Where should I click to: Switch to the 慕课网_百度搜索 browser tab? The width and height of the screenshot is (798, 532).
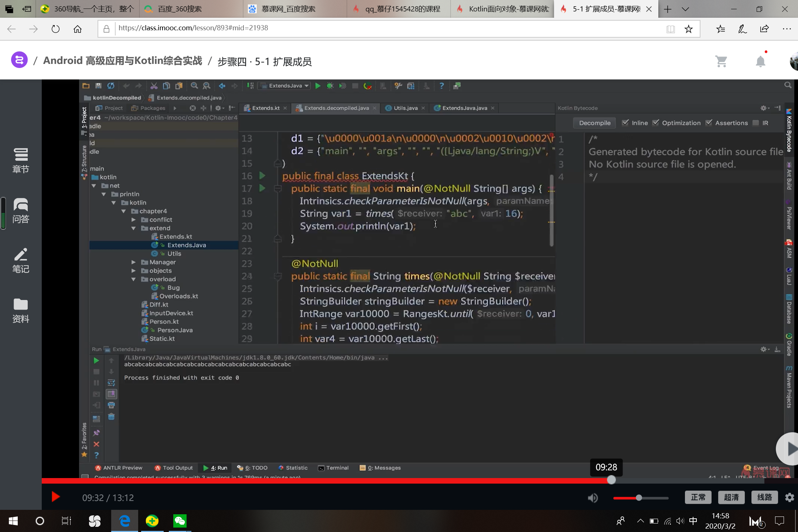[x=296, y=9]
